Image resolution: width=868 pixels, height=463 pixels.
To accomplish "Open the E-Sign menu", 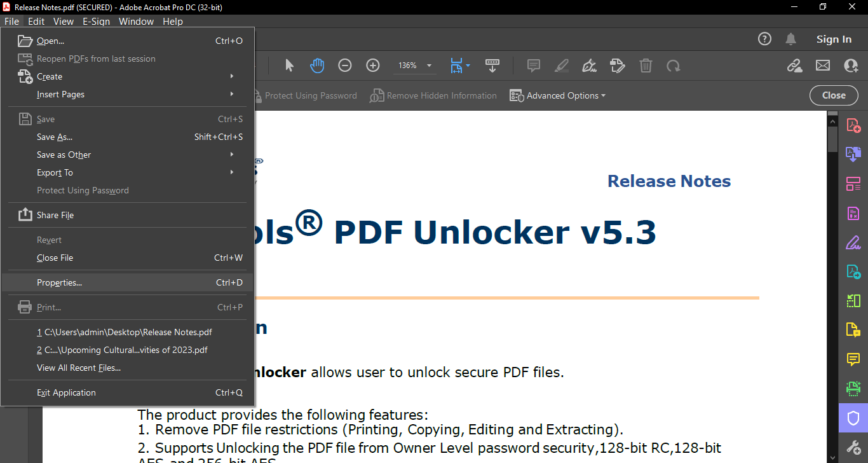I will 96,21.
